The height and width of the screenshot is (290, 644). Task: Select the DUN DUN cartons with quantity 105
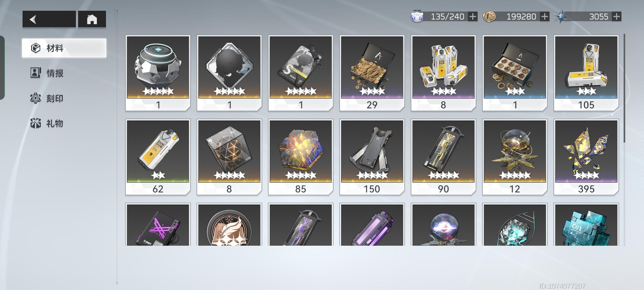pos(586,73)
